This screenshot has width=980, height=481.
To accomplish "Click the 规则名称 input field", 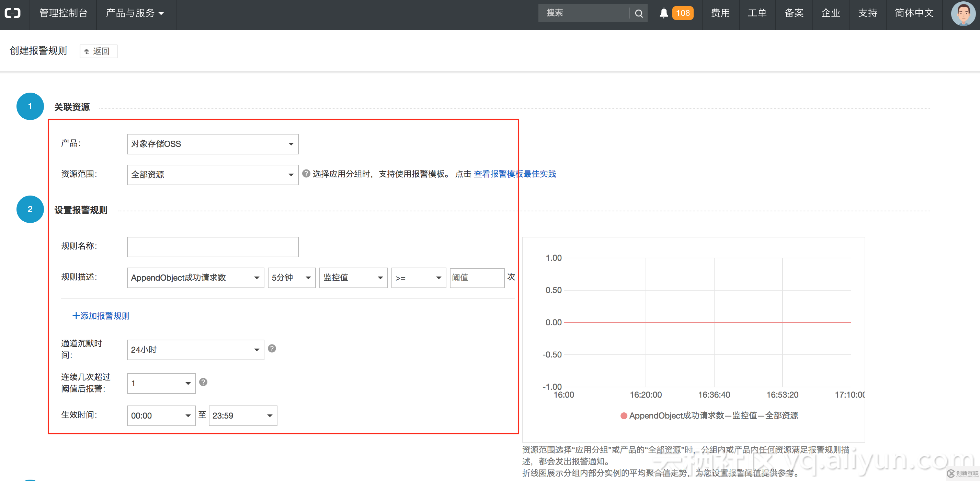I will tap(212, 246).
